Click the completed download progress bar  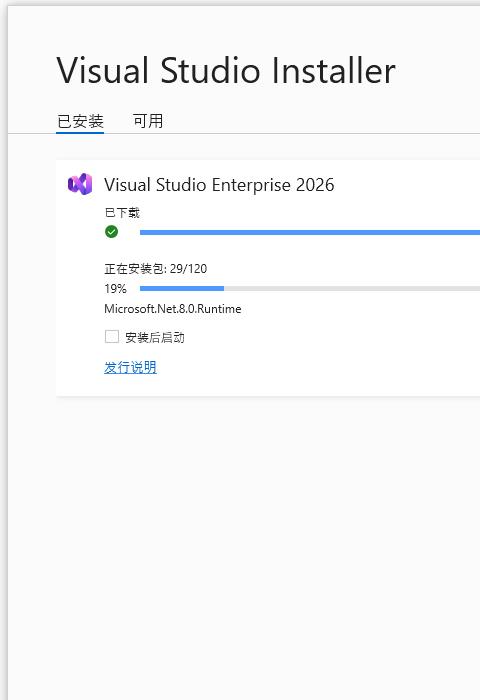point(310,232)
